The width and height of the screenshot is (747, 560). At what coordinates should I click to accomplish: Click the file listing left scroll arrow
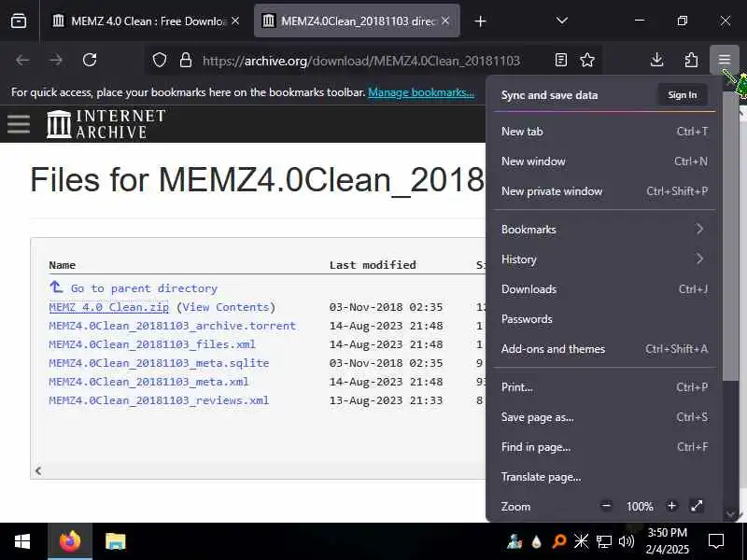click(38, 471)
